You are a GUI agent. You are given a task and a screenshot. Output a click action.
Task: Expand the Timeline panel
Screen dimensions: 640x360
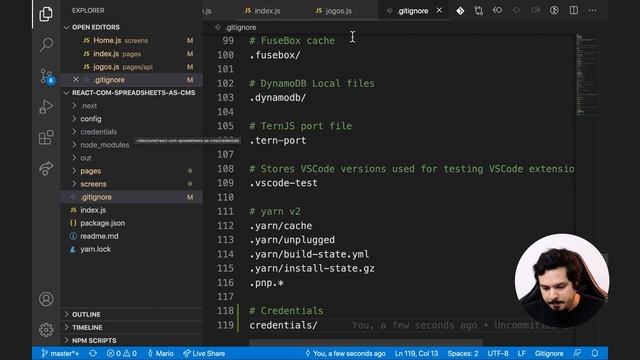[132, 328]
